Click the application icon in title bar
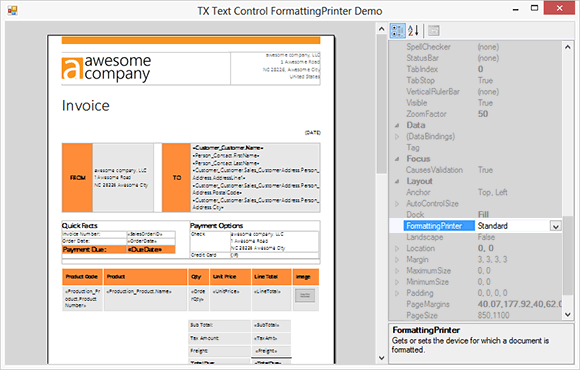Screen dimensions: 580x370 (x=13, y=10)
